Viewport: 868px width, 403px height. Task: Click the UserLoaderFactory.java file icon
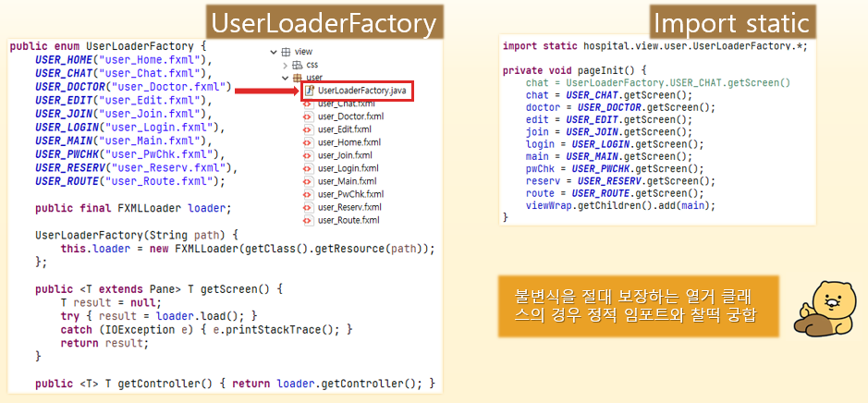pos(310,92)
